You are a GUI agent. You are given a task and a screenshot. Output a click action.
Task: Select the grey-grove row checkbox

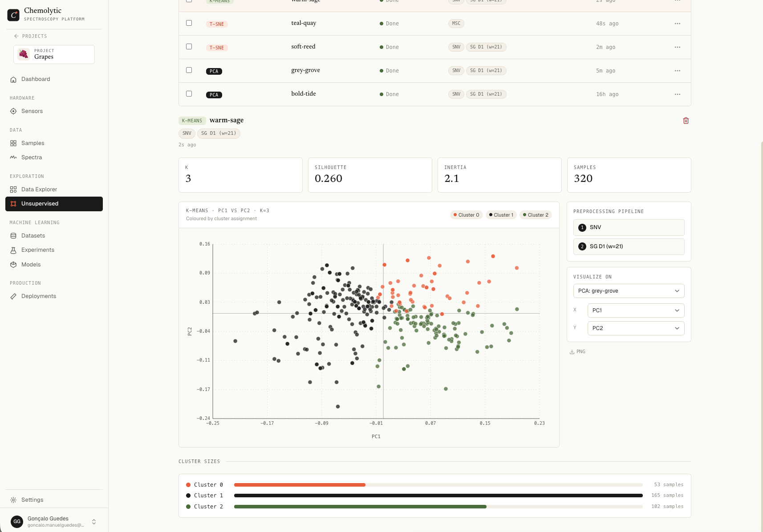(x=189, y=70)
